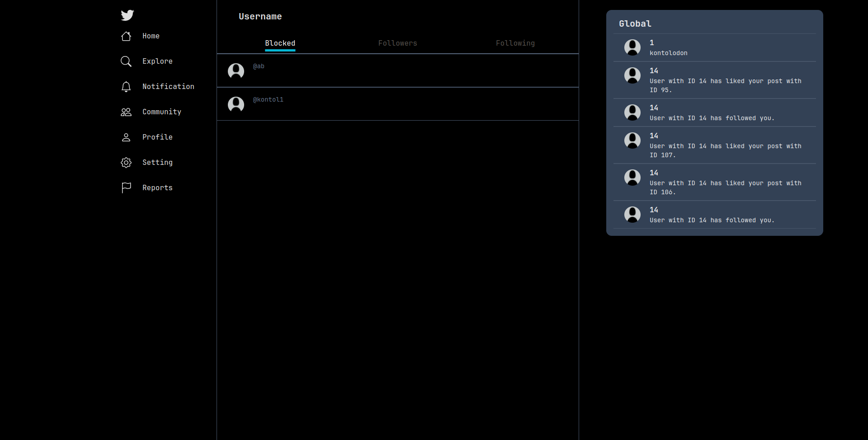
Task: Click the Home house icon
Action: tap(126, 36)
